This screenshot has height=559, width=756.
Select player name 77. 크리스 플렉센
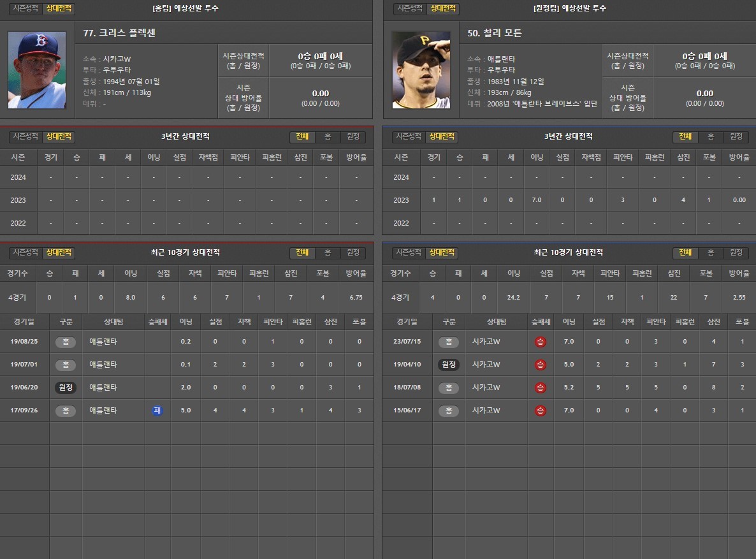(119, 33)
